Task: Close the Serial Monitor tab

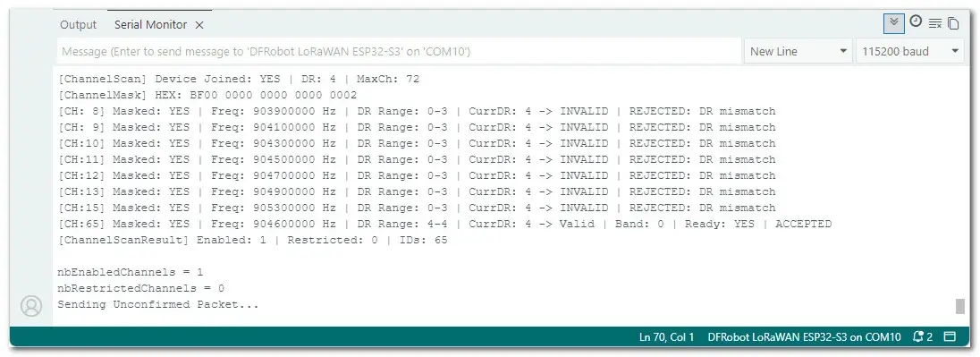Action: (x=199, y=25)
